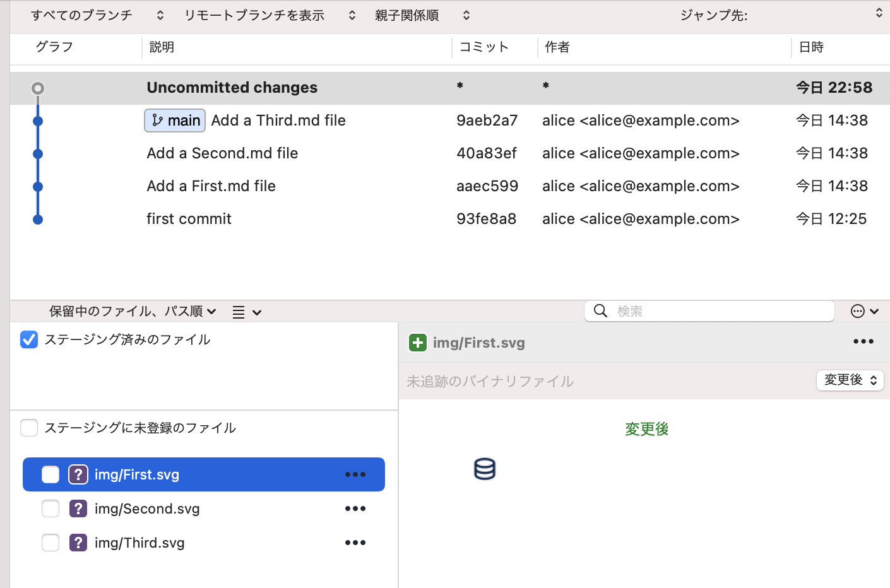Focus the 検索 search field

pyautogui.click(x=709, y=311)
